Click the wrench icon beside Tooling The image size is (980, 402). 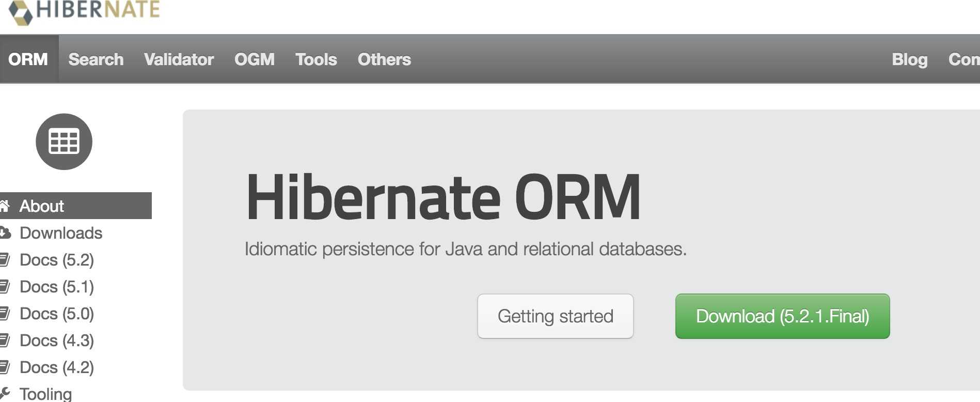coord(5,393)
